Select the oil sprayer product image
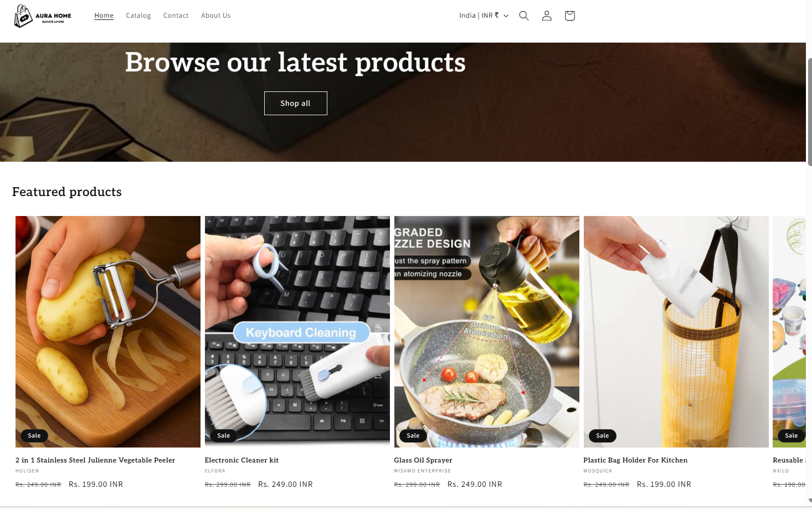The width and height of the screenshot is (812, 509). (x=487, y=332)
